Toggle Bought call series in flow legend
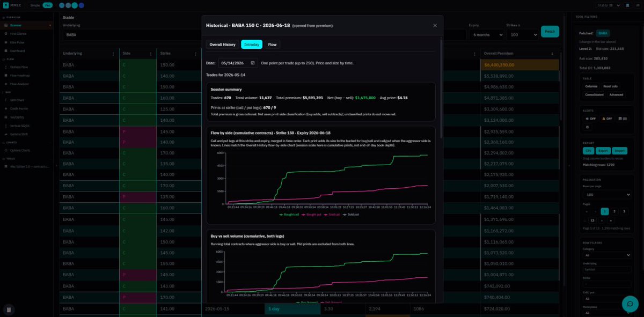The height and width of the screenshot is (317, 644). [x=290, y=214]
